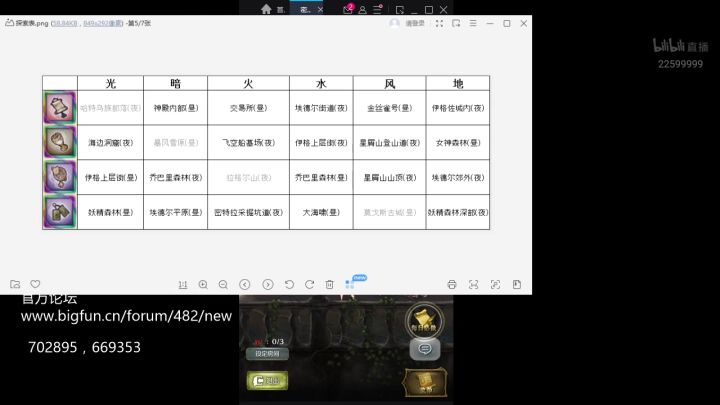Select 光 column header
This screenshot has width=720, height=405.
(111, 83)
